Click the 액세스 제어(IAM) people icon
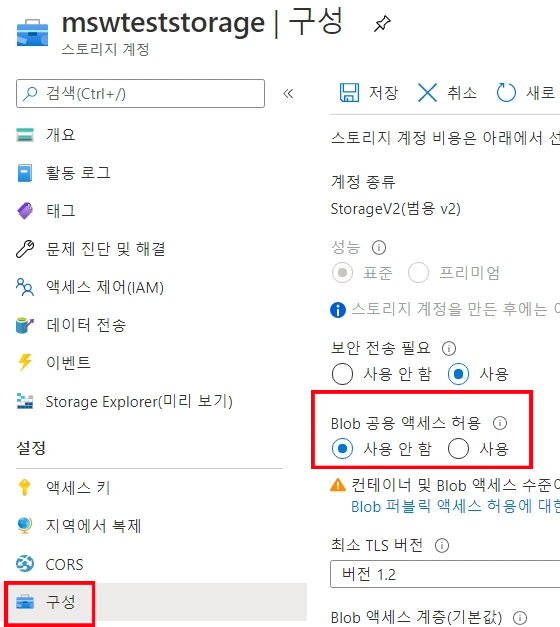The image size is (560, 627). point(25,287)
